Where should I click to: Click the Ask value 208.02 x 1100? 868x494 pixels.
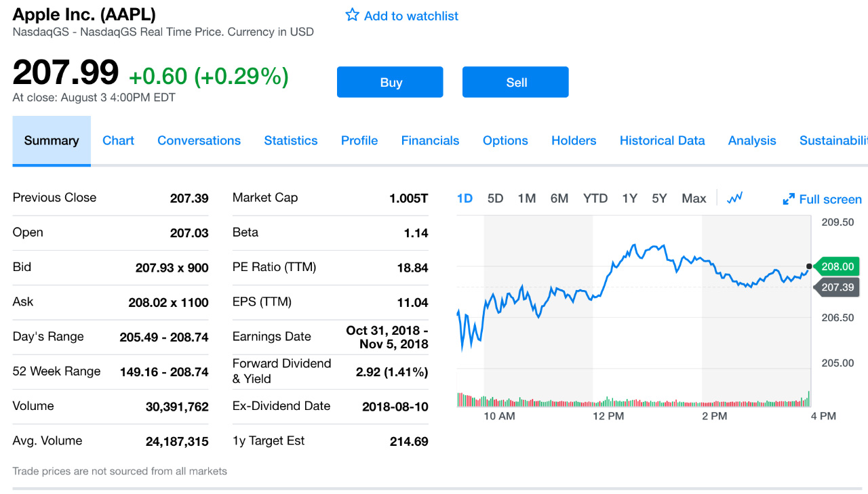pos(168,303)
